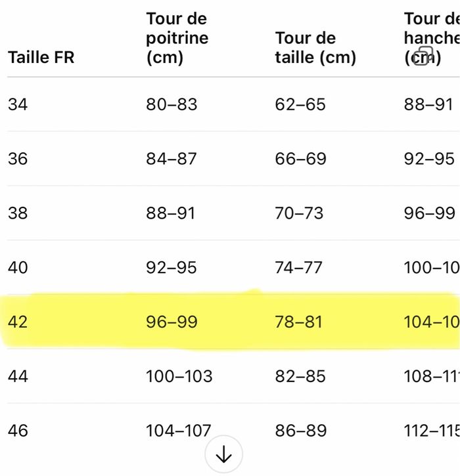Select size 36 row label
This screenshot has height=476, width=460.
click(x=18, y=159)
